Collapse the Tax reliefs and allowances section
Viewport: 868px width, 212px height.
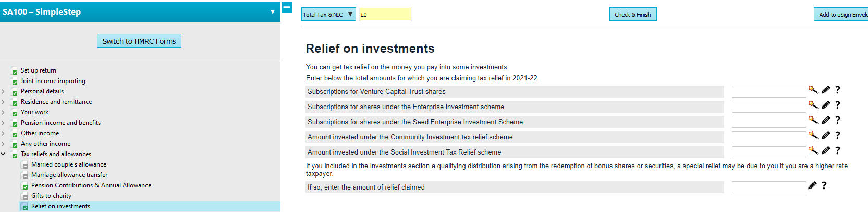click(3, 154)
